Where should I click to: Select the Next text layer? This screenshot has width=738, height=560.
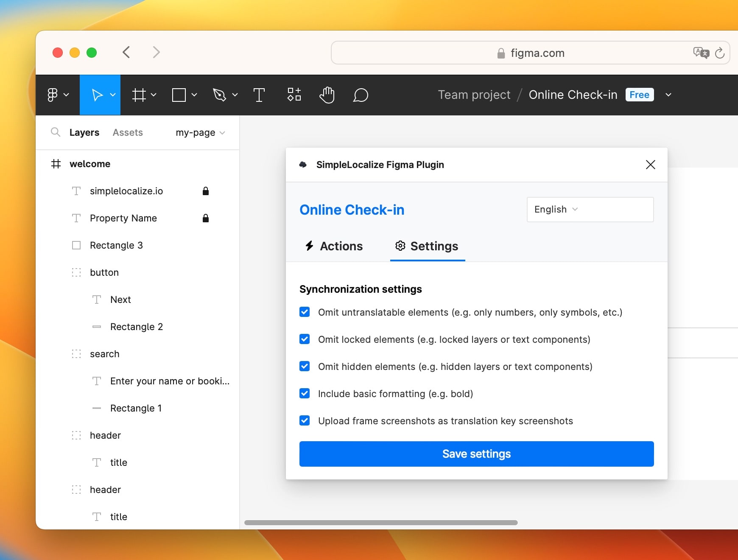[x=137, y=300]
